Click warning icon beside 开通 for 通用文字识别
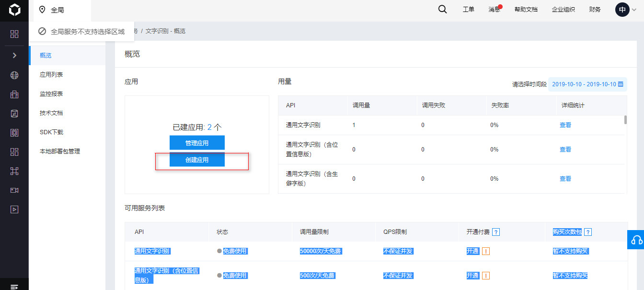This screenshot has height=290, width=644. (485, 251)
